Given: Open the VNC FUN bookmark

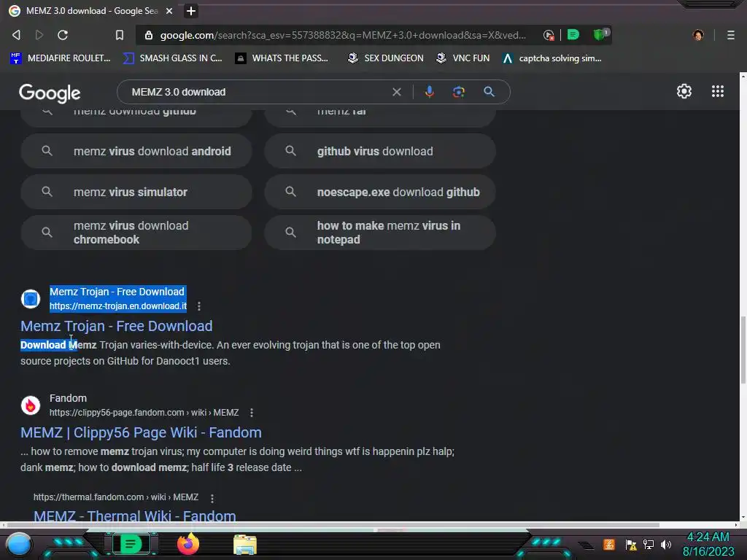Looking at the screenshot, I should (463, 58).
